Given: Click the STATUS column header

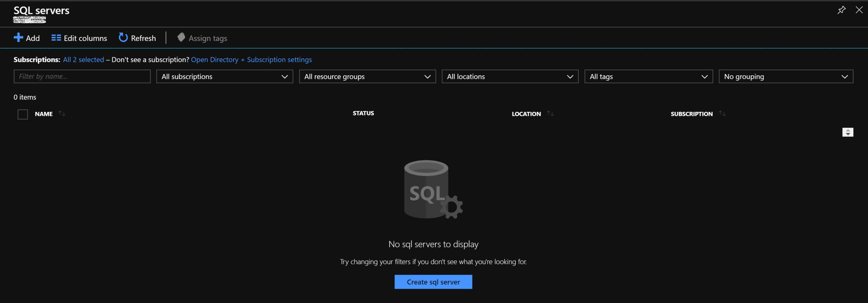Looking at the screenshot, I should [x=363, y=113].
